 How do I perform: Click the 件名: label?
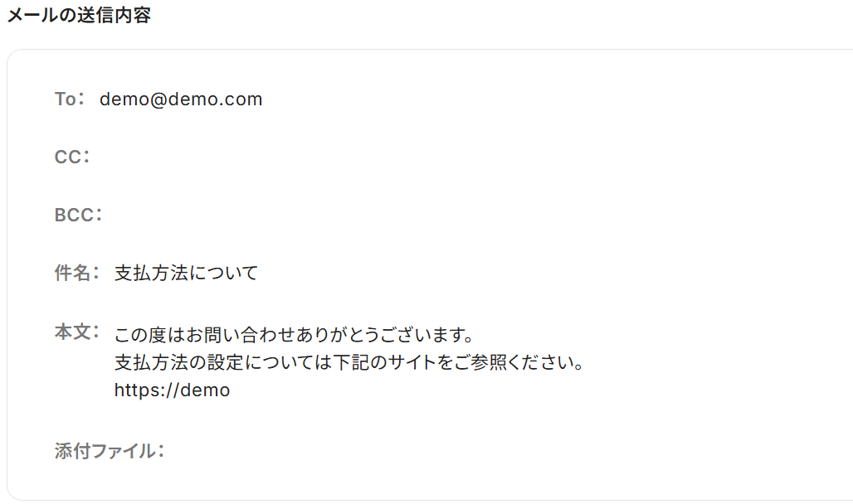[77, 274]
